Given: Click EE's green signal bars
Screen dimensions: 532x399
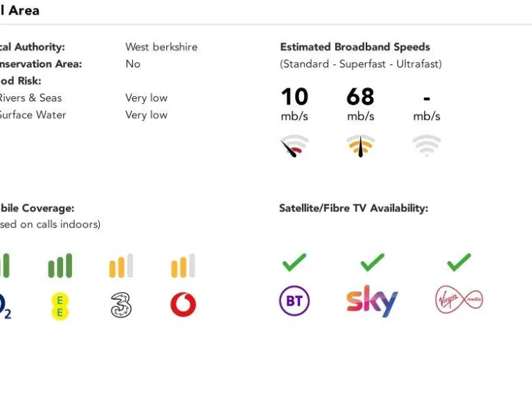Looking at the screenshot, I should tap(60, 267).
